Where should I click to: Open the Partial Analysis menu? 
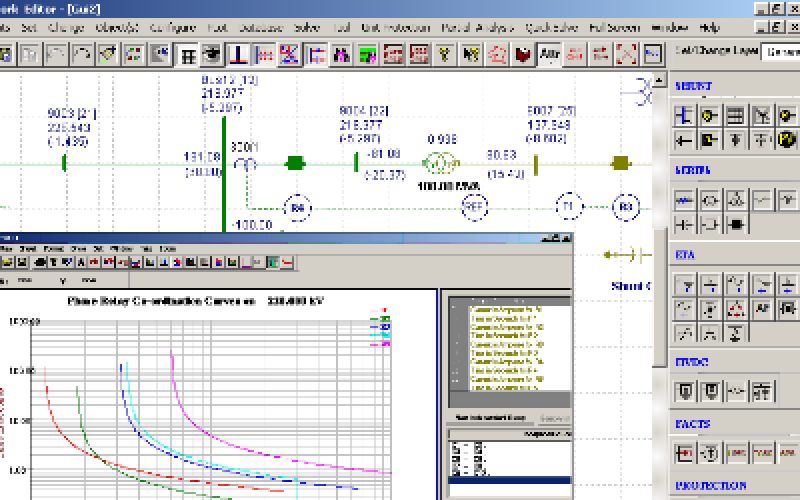coord(477,28)
